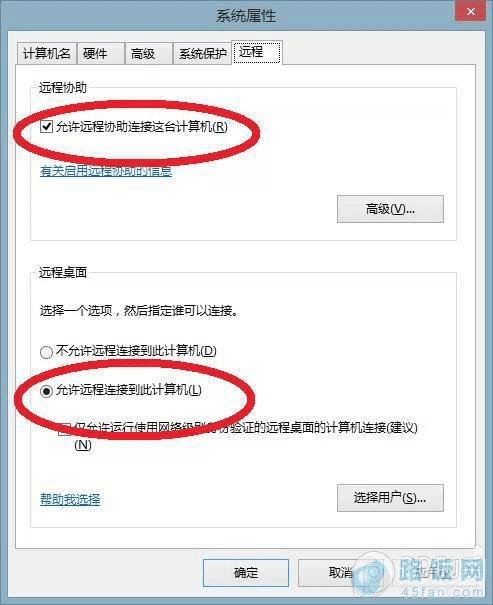This screenshot has height=605, width=493.
Task: Confirm with the 确定 button
Action: click(246, 573)
